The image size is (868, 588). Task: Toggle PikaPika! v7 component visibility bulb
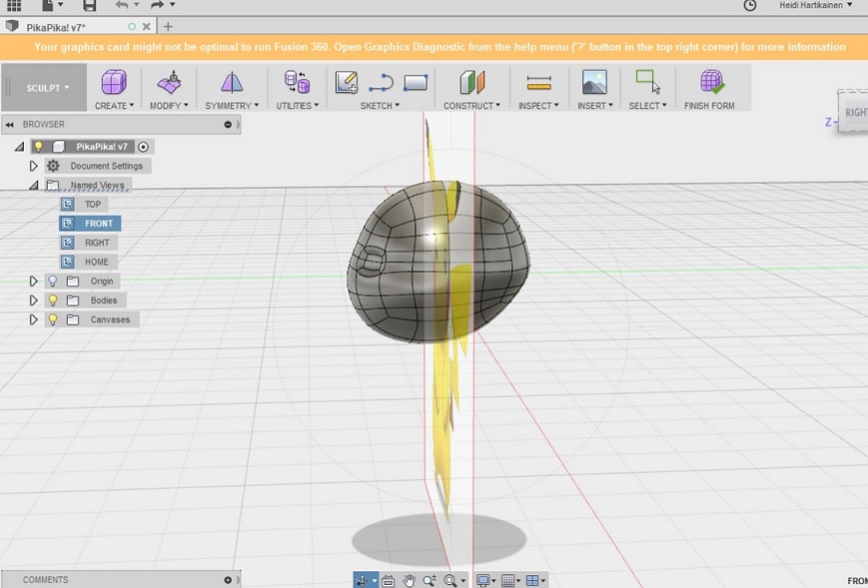tap(39, 147)
